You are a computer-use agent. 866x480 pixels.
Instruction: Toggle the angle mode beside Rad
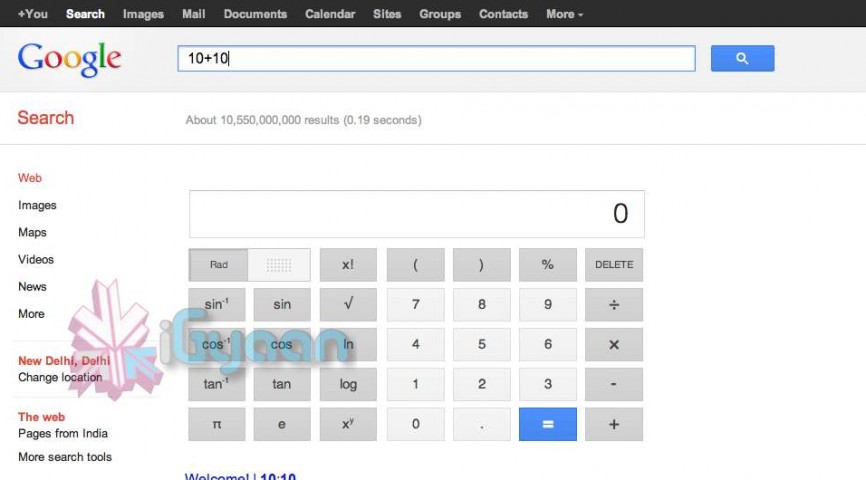click(279, 265)
